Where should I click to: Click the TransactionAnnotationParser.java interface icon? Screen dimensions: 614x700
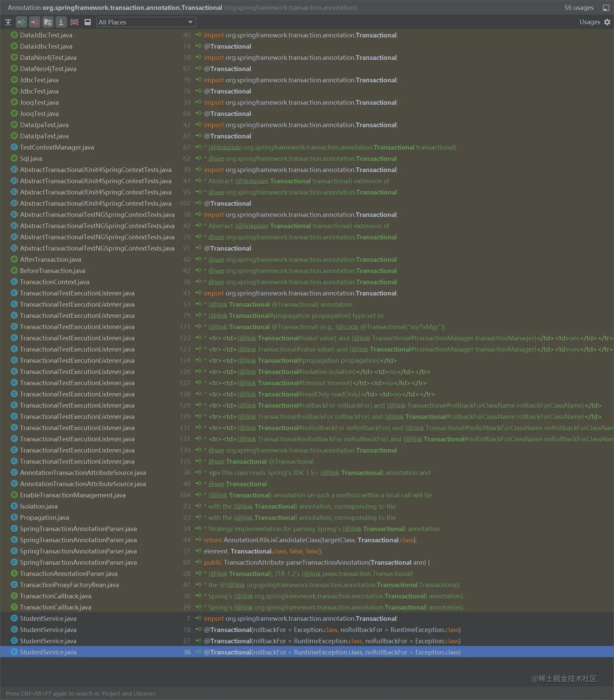tap(14, 573)
